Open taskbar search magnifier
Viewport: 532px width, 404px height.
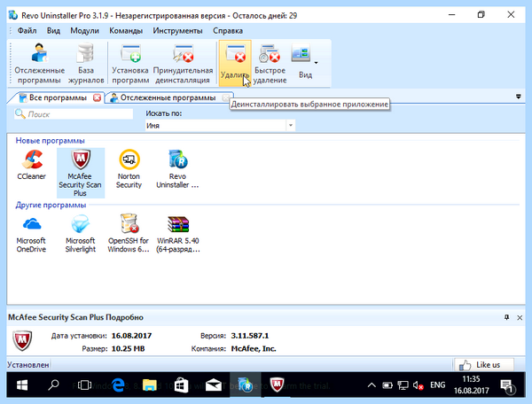pos(53,385)
